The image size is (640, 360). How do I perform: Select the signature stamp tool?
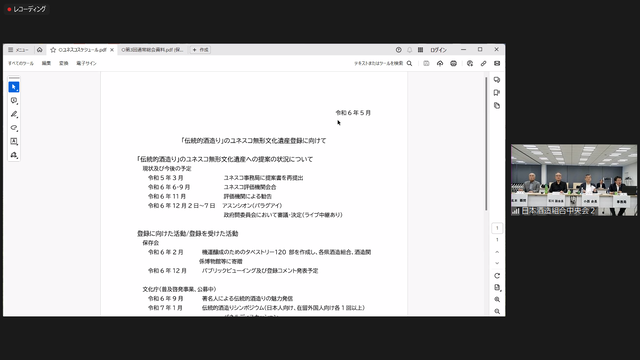pyautogui.click(x=14, y=155)
